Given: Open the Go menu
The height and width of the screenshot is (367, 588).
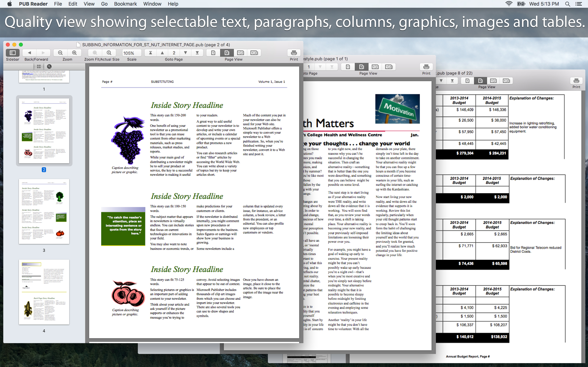Looking at the screenshot, I should point(104,4).
